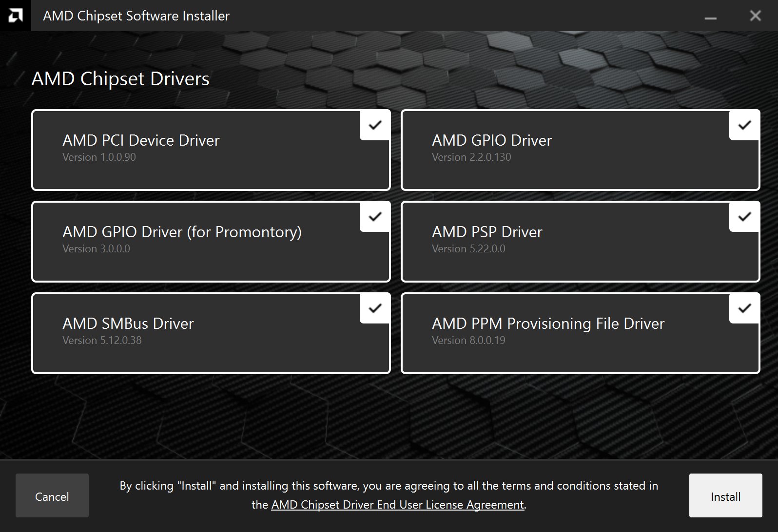The image size is (778, 532).
Task: Click the Version 8.0.0.19 text
Action: (468, 341)
